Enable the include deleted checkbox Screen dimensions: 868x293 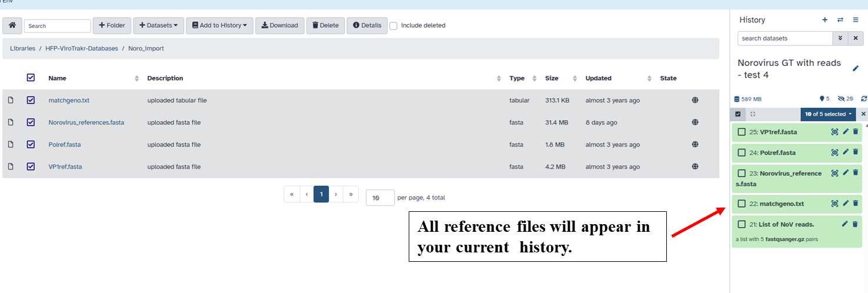393,26
